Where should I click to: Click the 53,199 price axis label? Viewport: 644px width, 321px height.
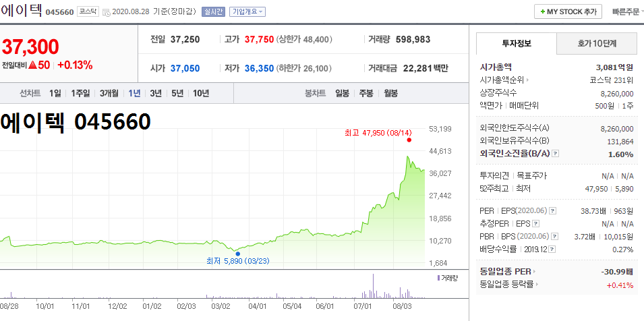pos(440,129)
